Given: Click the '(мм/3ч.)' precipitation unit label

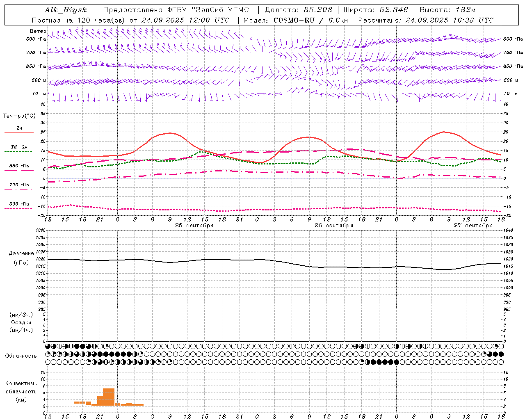Looking at the screenshot, I should point(21,315).
